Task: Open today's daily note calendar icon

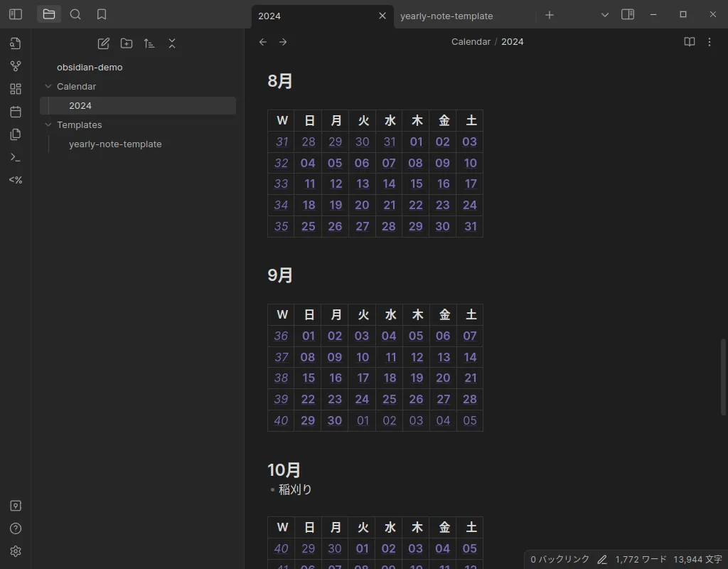Action: 16,112
